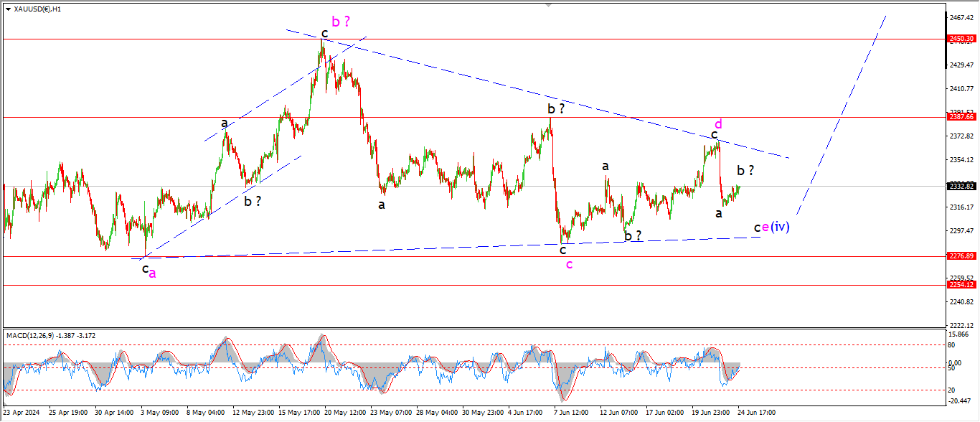Viewport: 980px width, 422px height.
Task: Click the 2467.47 value on price scale
Action: [x=961, y=17]
